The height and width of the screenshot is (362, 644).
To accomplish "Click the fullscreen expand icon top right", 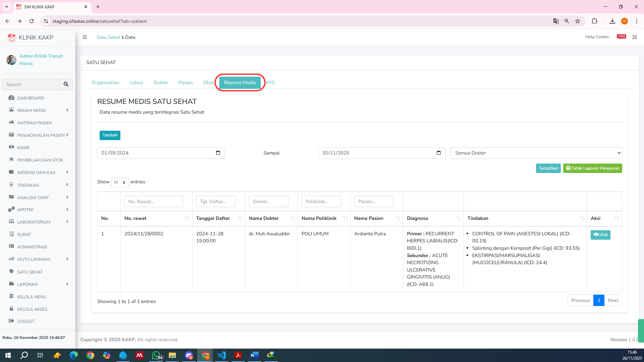I will 635,37.
